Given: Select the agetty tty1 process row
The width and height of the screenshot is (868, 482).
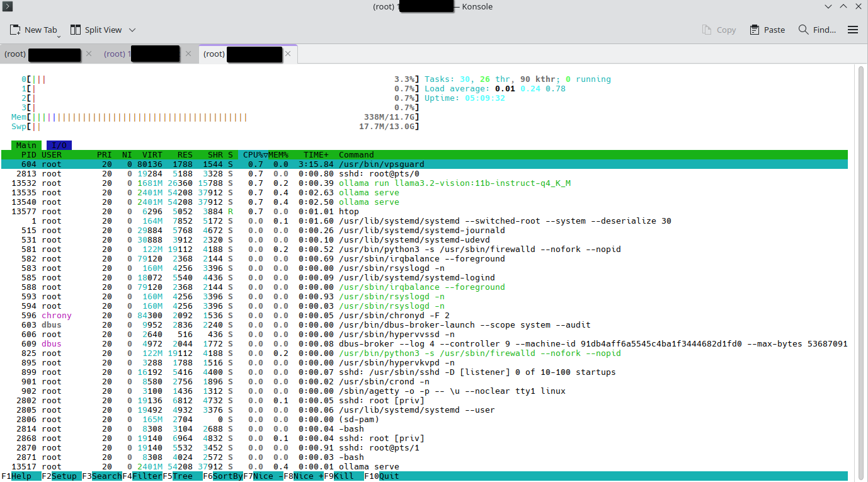Looking at the screenshot, I should [x=425, y=391].
